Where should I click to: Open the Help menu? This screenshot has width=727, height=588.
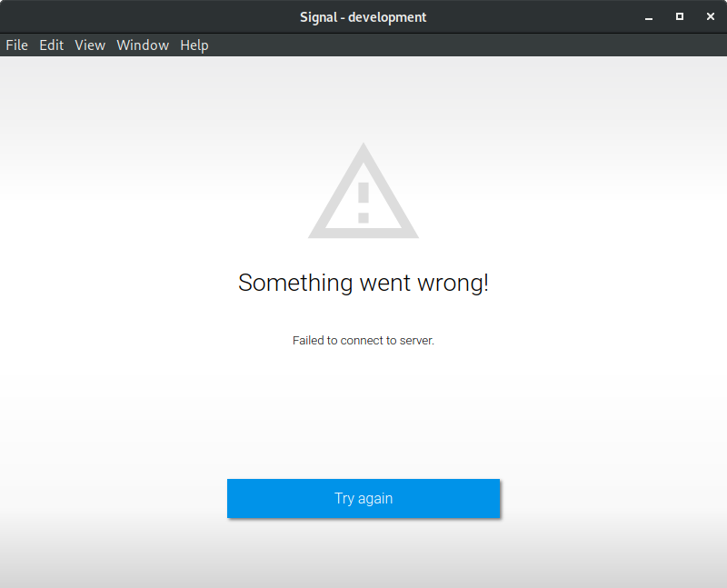194,45
